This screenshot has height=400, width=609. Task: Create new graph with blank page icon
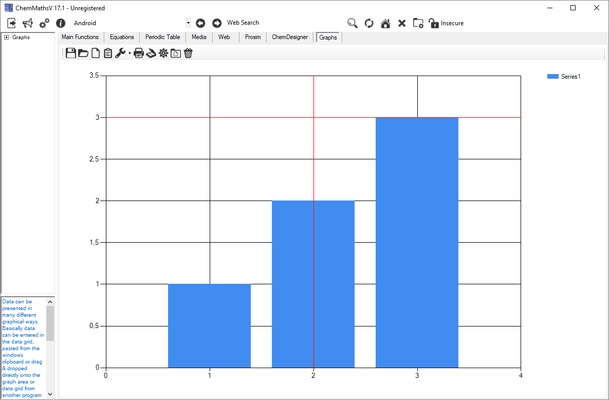[96, 53]
